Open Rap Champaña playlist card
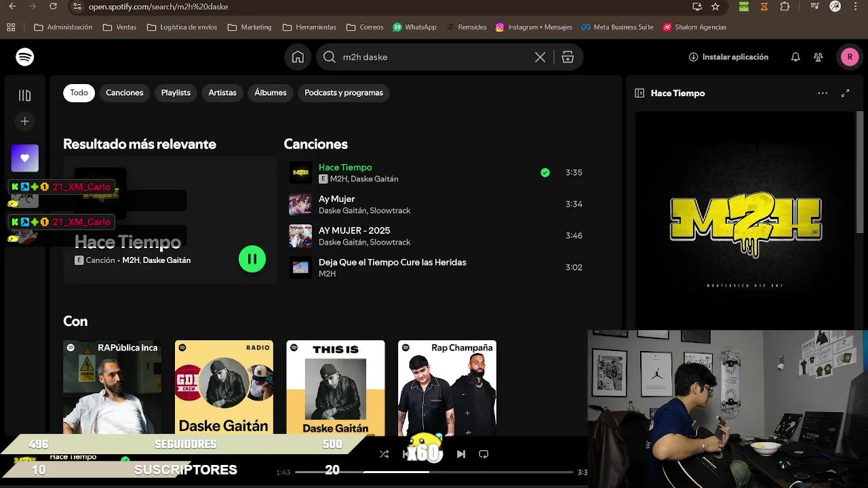 447,388
